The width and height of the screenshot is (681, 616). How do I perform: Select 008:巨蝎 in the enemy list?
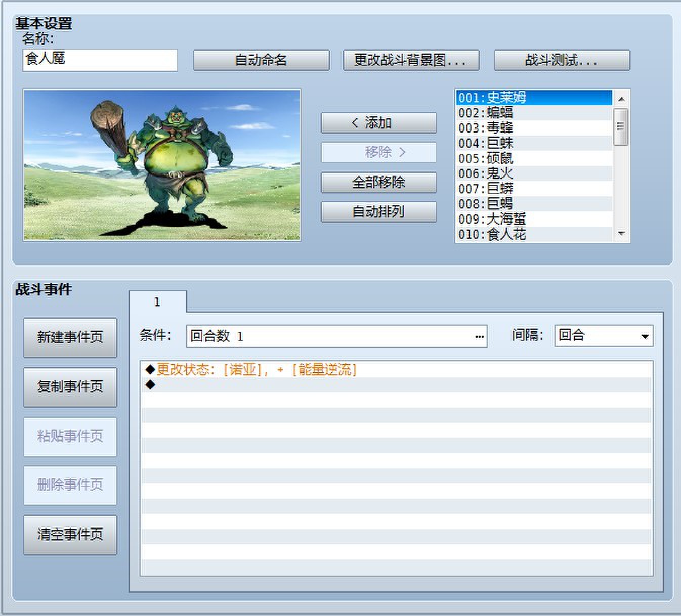pos(534,203)
